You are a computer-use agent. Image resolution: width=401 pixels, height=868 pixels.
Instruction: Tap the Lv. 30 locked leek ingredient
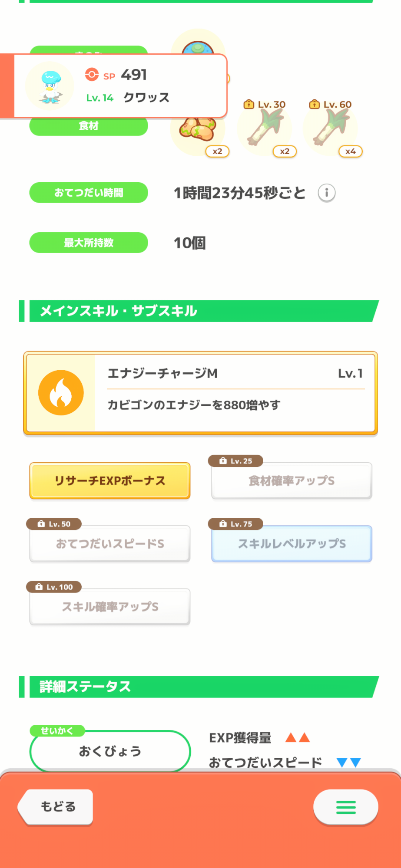coord(265,128)
